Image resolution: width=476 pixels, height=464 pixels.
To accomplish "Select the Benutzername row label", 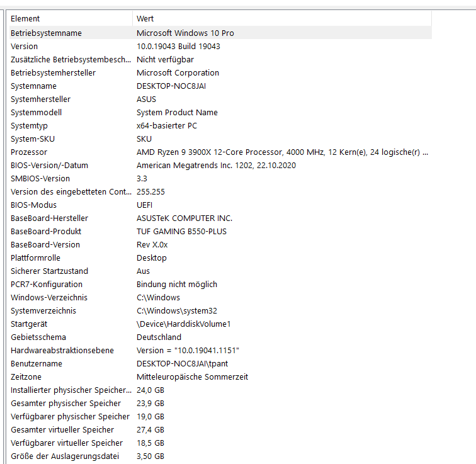I will pyautogui.click(x=37, y=363).
